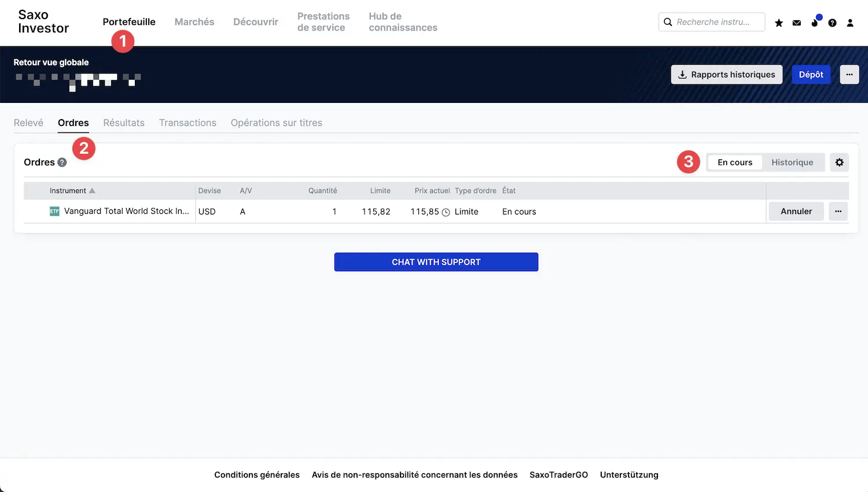Click the help icon next to Ordres heading

pyautogui.click(x=62, y=162)
